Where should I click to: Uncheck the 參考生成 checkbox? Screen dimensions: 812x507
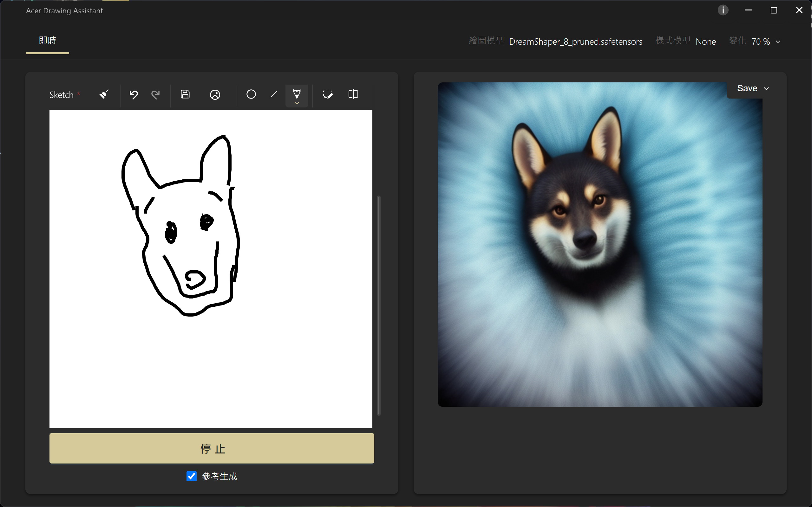coord(191,476)
